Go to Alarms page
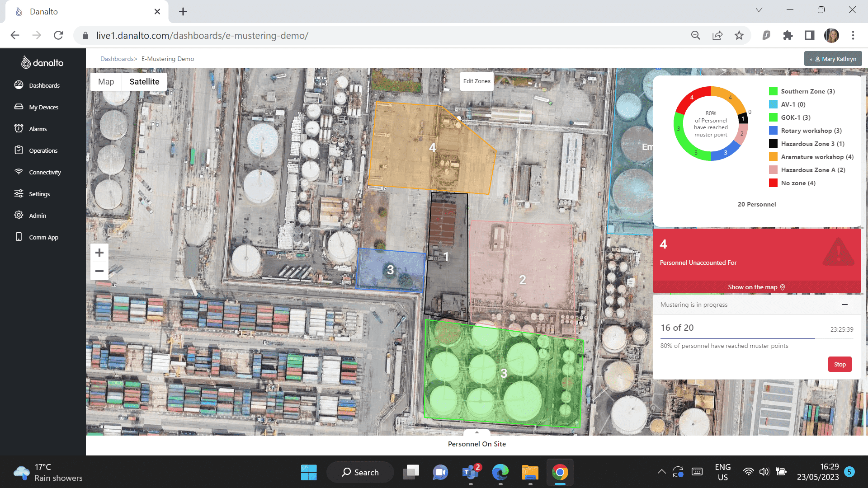 click(x=30, y=129)
